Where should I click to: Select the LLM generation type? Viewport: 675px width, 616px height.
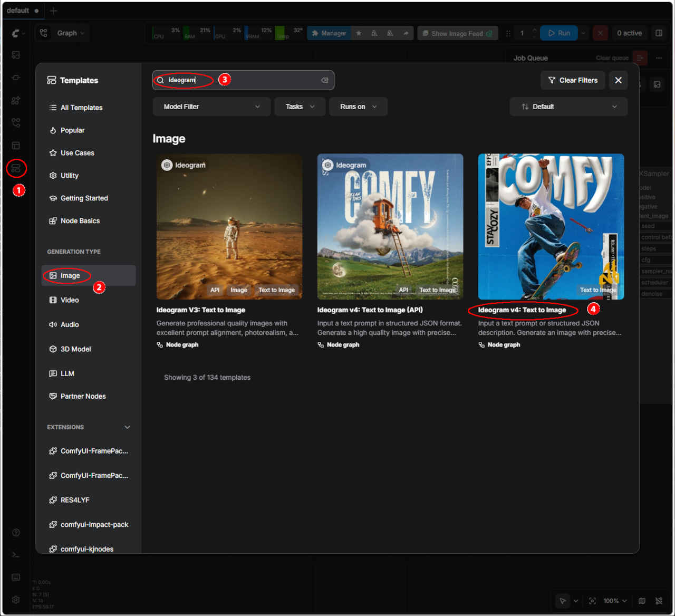[89, 373]
